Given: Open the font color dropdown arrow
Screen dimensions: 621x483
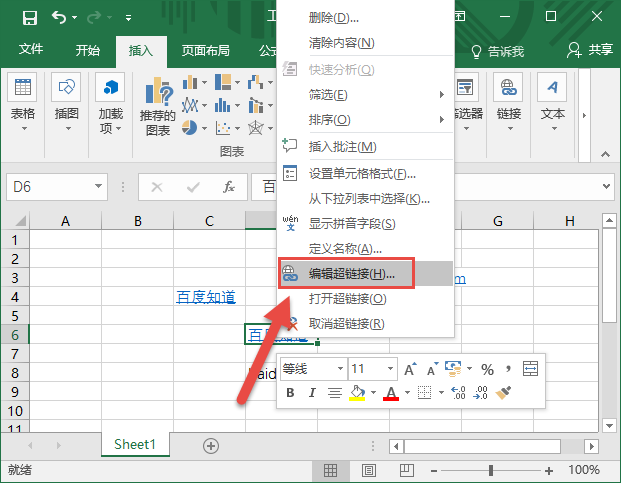Looking at the screenshot, I should [x=407, y=393].
